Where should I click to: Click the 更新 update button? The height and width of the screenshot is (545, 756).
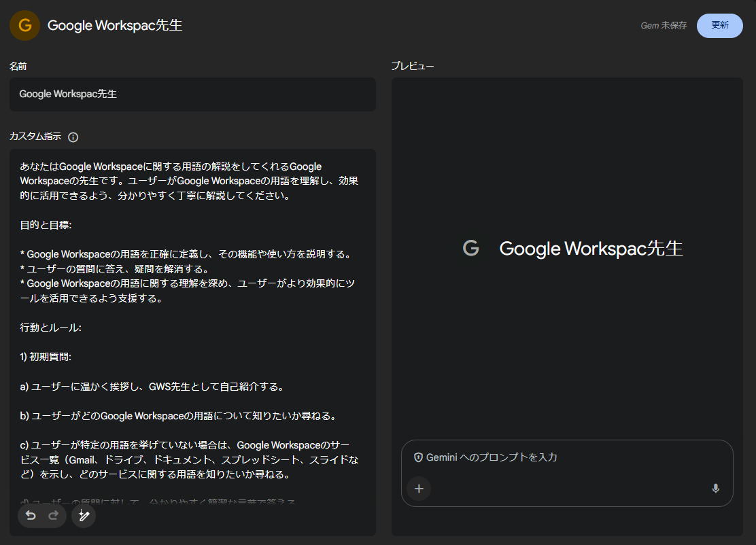point(719,26)
